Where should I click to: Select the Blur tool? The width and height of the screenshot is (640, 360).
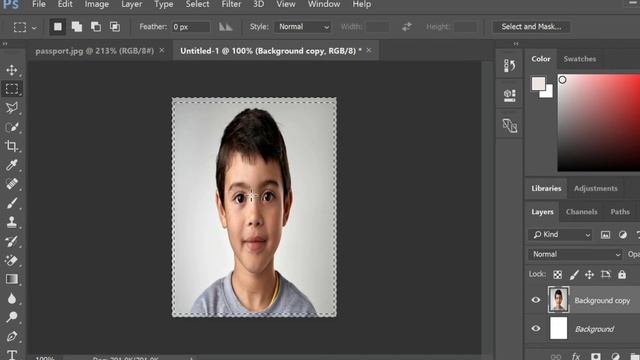[11, 298]
